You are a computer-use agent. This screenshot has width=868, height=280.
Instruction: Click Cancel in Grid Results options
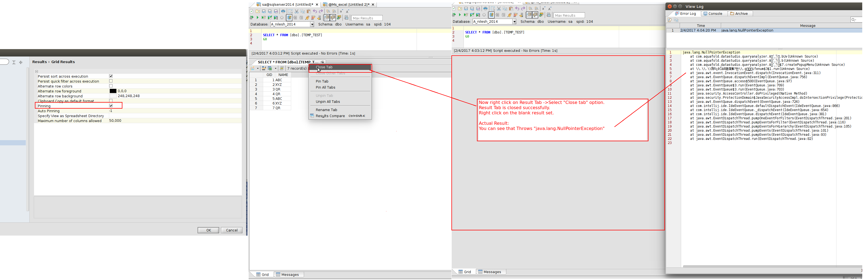232,230
